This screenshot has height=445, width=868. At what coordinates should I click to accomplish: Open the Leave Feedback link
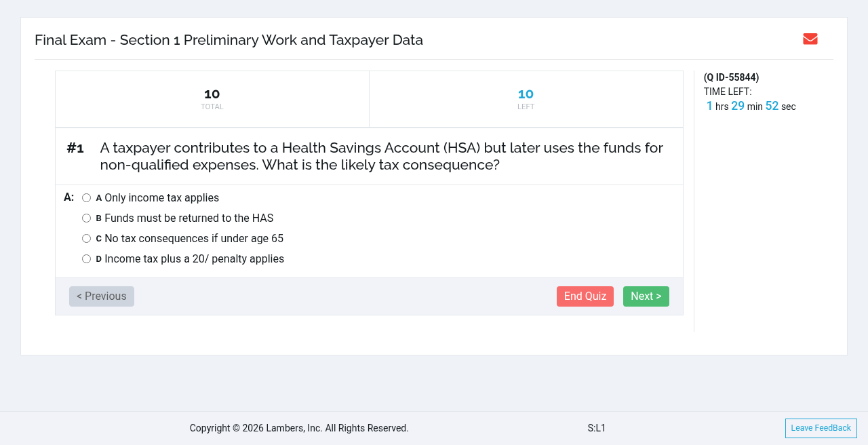click(821, 428)
